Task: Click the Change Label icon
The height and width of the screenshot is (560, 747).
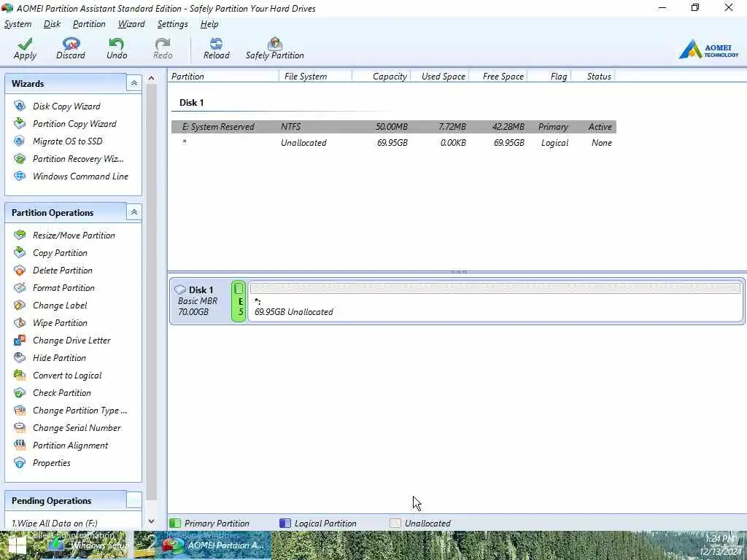Action: coord(20,306)
